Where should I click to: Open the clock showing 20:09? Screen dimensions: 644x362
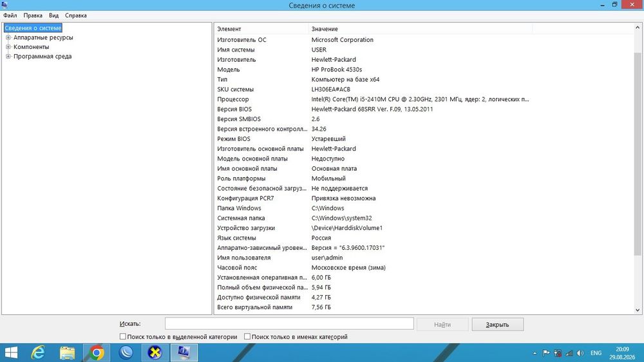tap(622, 353)
